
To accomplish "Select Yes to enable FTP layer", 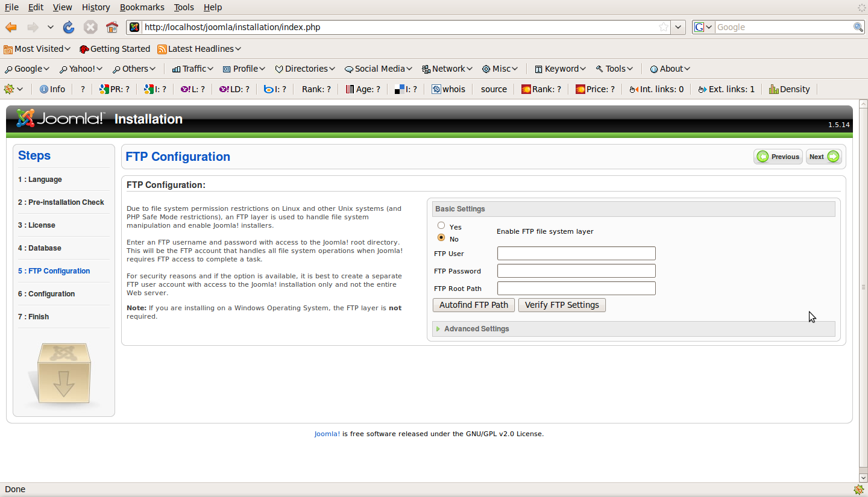I will (441, 226).
